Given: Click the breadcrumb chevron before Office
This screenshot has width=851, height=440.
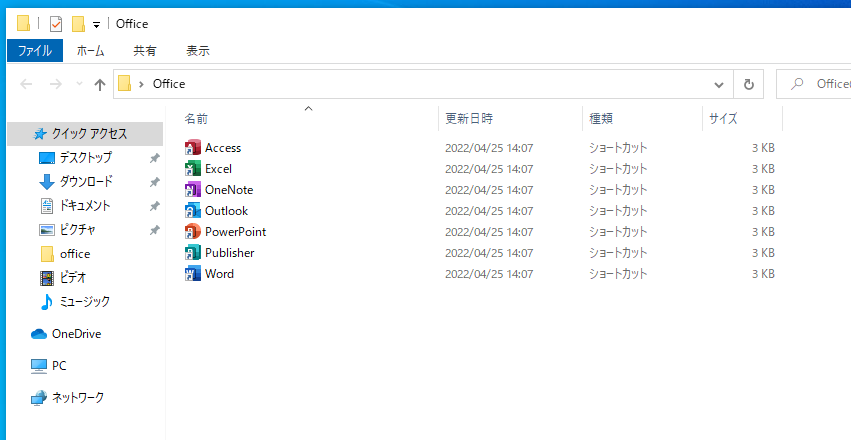Looking at the screenshot, I should pos(142,84).
